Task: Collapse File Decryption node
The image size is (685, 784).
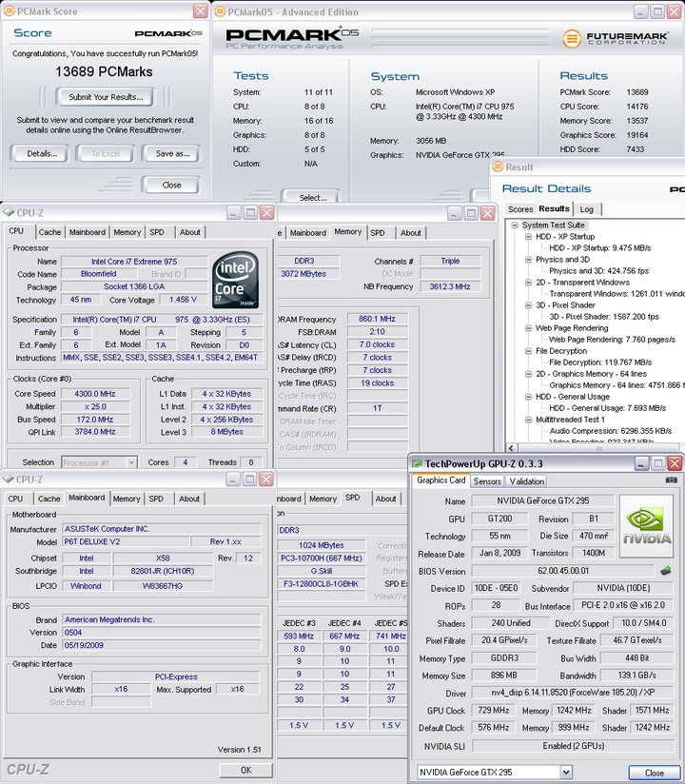Action: pyautogui.click(x=528, y=351)
